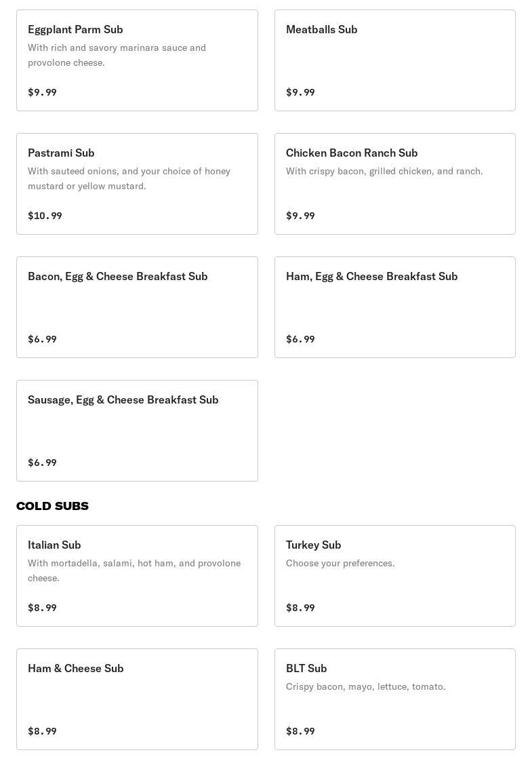
Task: Open Sausage, Egg & Cheese Breakfast Sub
Action: (137, 431)
